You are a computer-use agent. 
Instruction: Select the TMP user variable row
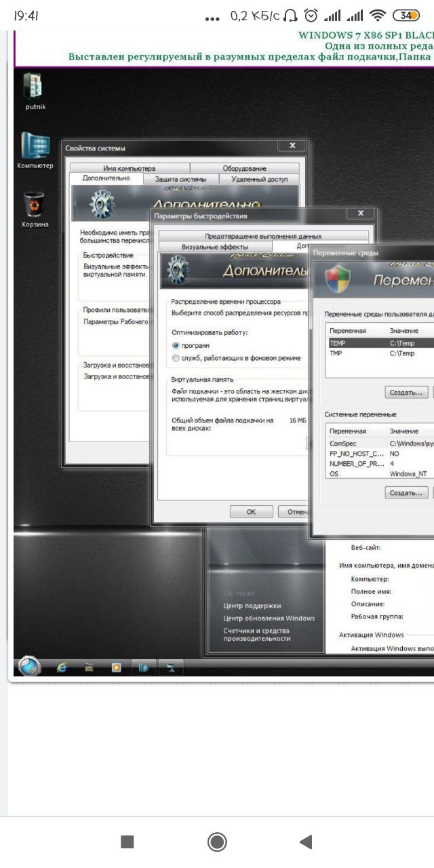click(380, 353)
